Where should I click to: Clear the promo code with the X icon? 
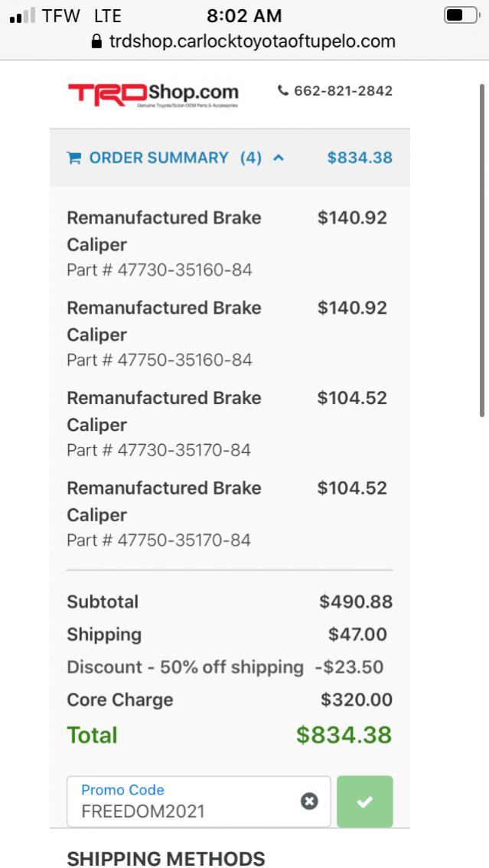[x=309, y=801]
